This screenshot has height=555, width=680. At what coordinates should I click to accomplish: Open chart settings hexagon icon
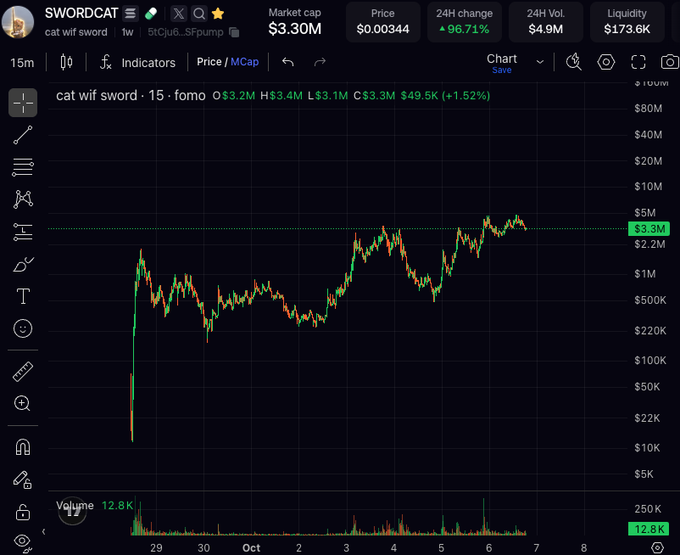pos(606,62)
